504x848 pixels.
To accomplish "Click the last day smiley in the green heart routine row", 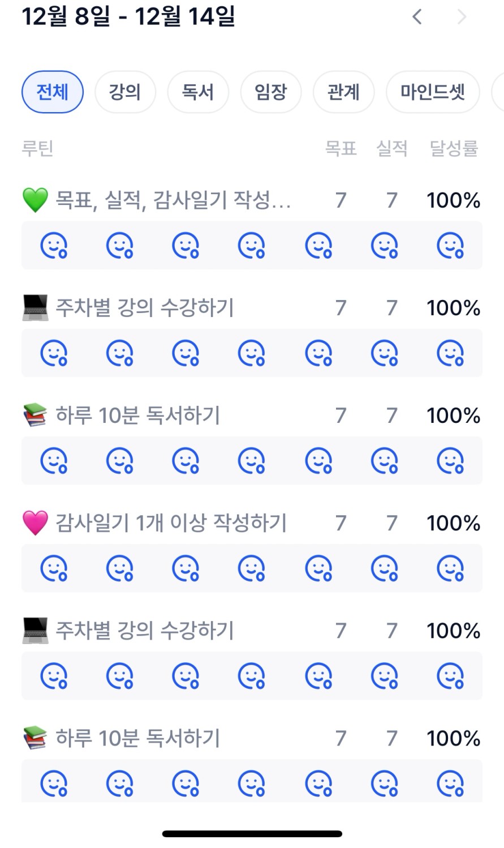I will [x=450, y=246].
